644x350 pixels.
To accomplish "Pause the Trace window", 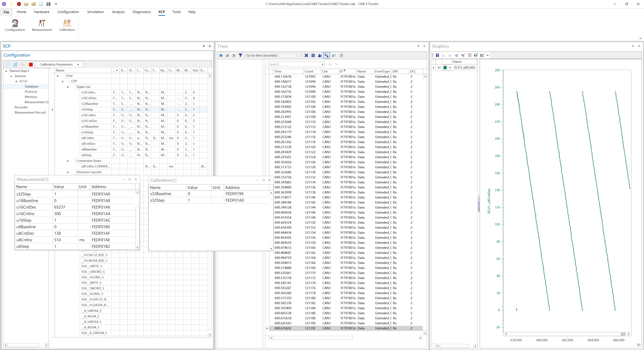I will pyautogui.click(x=313, y=56).
